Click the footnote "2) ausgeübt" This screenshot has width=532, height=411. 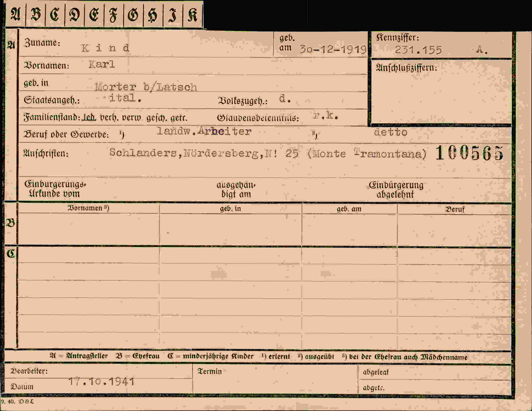(316, 357)
